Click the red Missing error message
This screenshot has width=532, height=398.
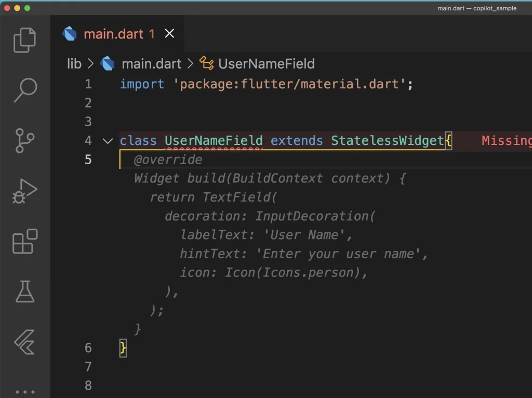506,141
